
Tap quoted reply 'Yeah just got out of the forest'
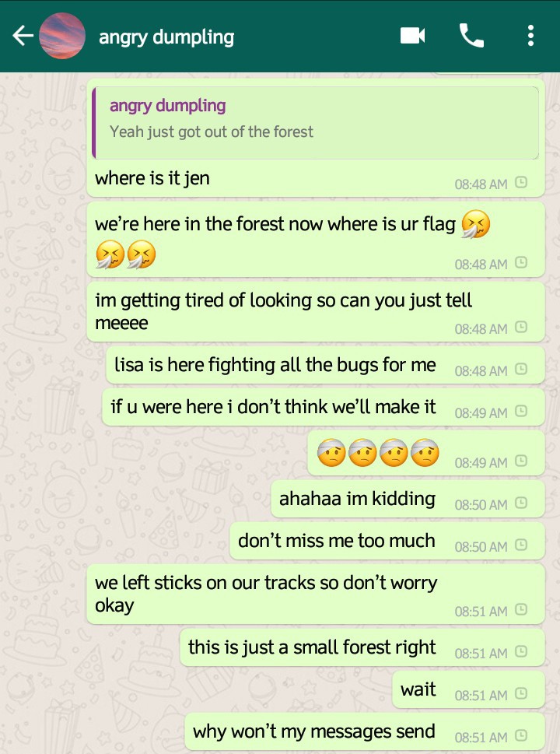315,123
